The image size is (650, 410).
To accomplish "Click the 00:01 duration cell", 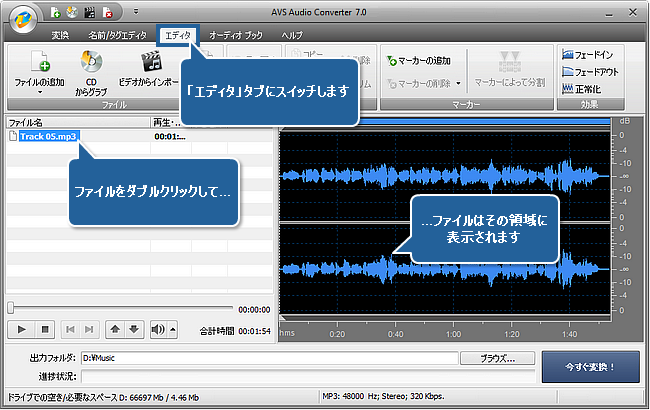I will coord(170,136).
